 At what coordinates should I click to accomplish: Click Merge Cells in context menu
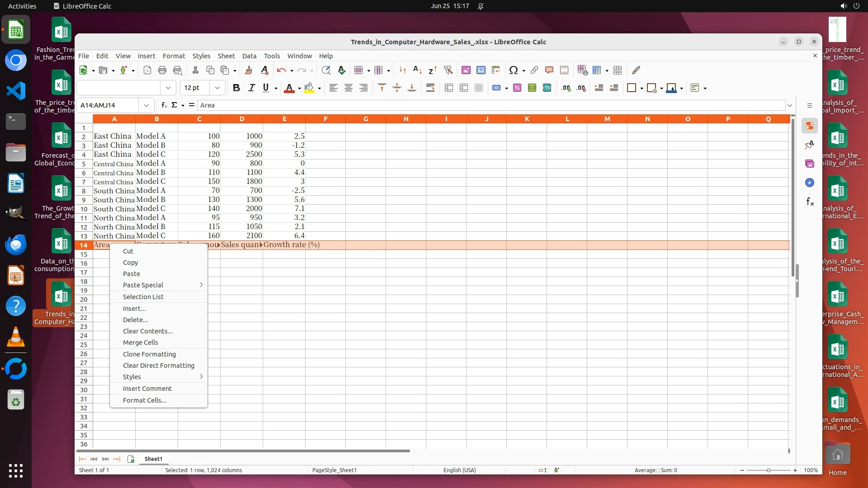pos(141,343)
